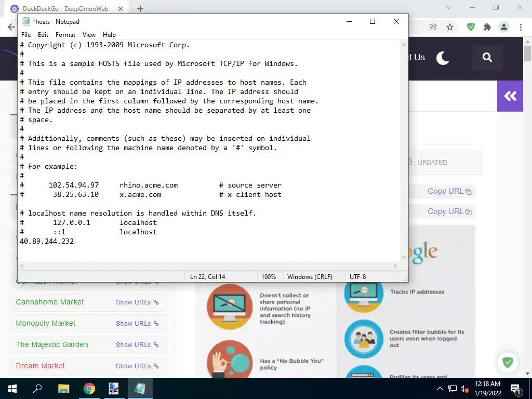The width and height of the screenshot is (532, 399).
Task: Click the Copyright line in Notepad
Action: click(x=104, y=45)
